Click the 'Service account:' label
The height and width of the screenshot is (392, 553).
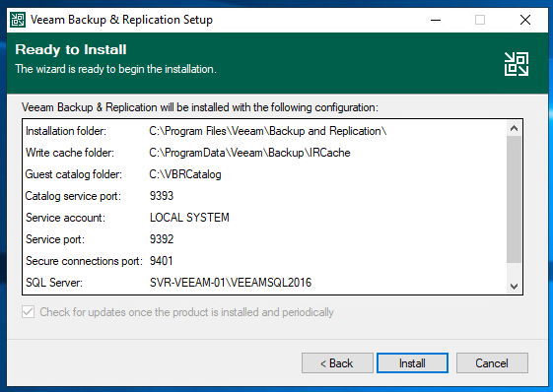[x=65, y=218]
